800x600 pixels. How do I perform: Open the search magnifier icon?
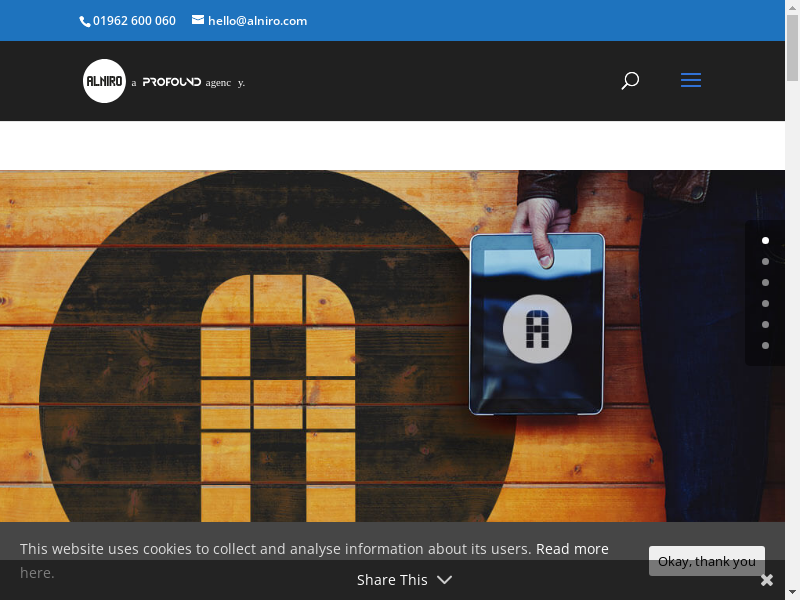pyautogui.click(x=630, y=81)
